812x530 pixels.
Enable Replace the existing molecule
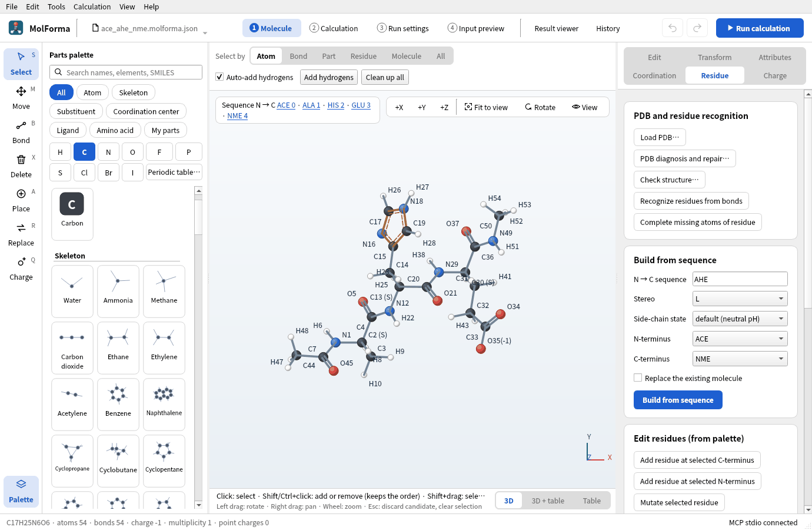coord(638,378)
